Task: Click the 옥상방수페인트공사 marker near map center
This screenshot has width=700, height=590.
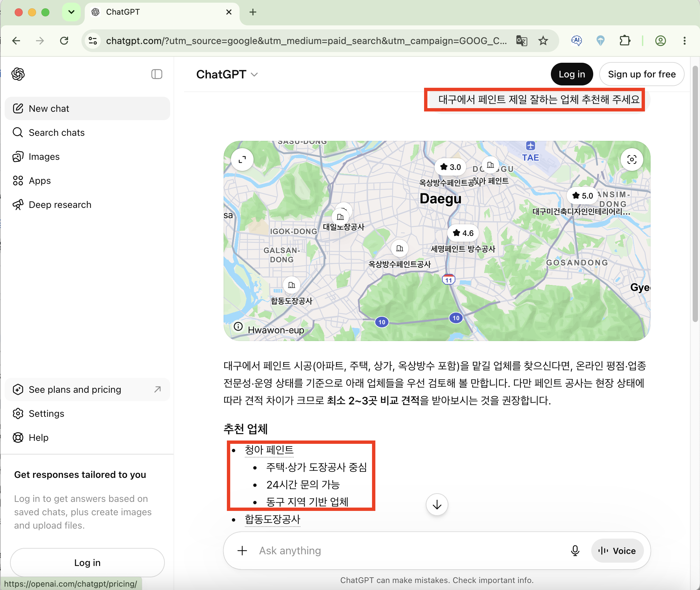Action: (400, 249)
